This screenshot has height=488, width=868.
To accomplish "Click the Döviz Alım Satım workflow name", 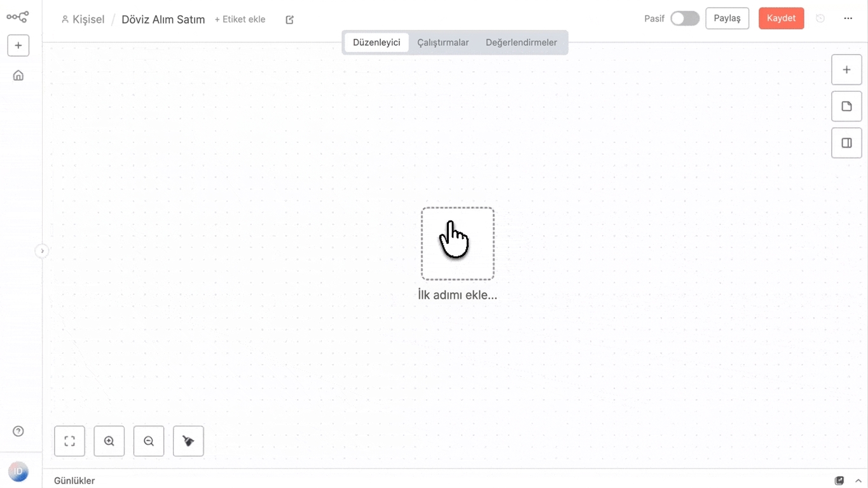I will [163, 20].
